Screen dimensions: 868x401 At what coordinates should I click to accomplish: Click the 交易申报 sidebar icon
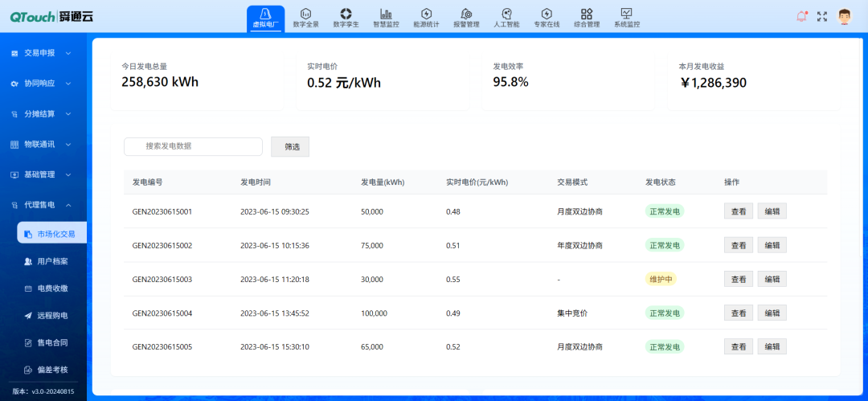click(14, 53)
